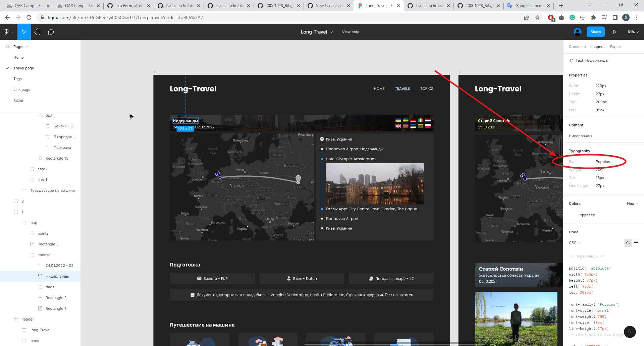This screenshot has height=346, width=644.
Task: Open the Figma main menu
Action: click(x=8, y=32)
